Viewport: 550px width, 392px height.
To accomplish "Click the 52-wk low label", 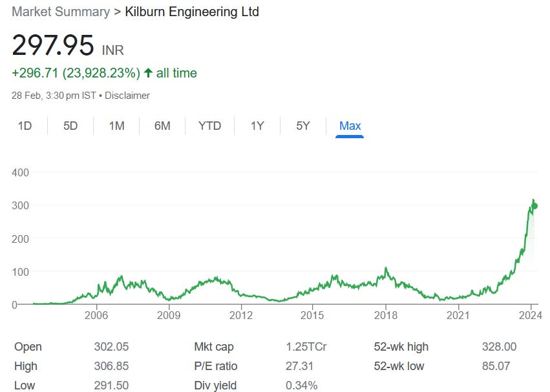I will [399, 366].
